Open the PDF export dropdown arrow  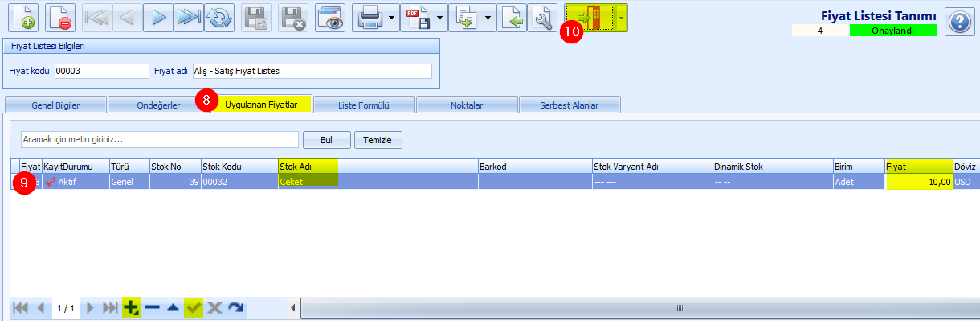(x=440, y=17)
